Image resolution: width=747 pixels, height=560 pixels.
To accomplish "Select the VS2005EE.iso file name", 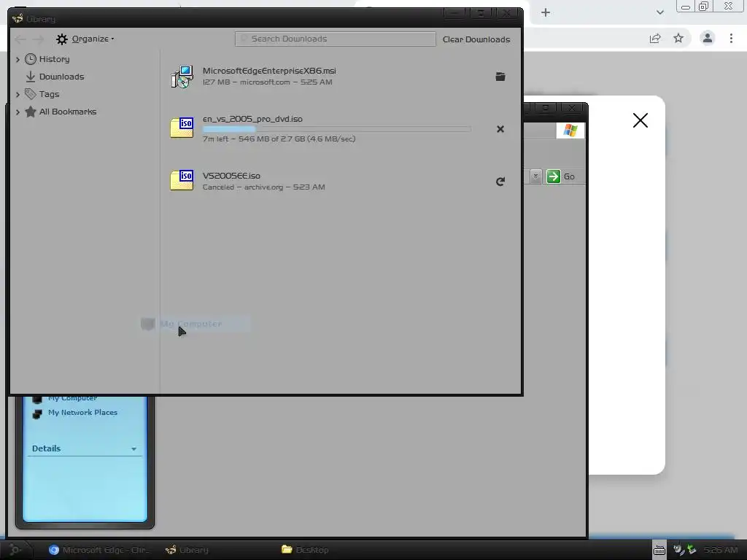I will tap(231, 176).
